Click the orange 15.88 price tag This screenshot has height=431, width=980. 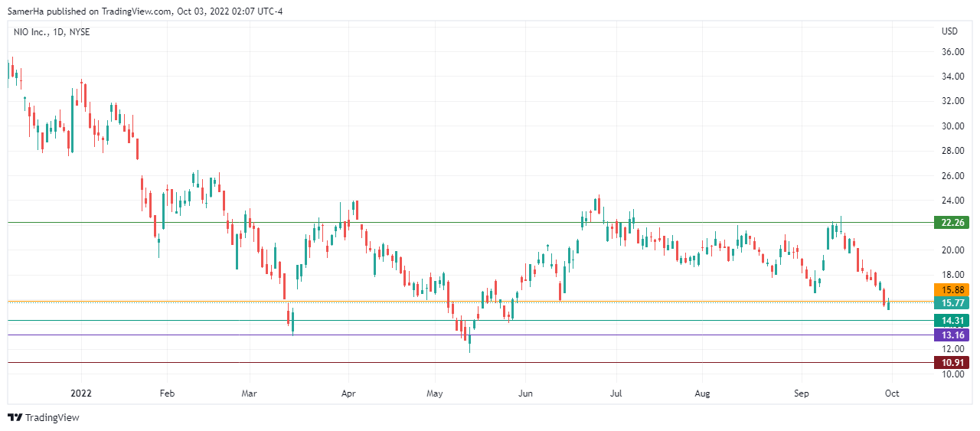[x=952, y=290]
